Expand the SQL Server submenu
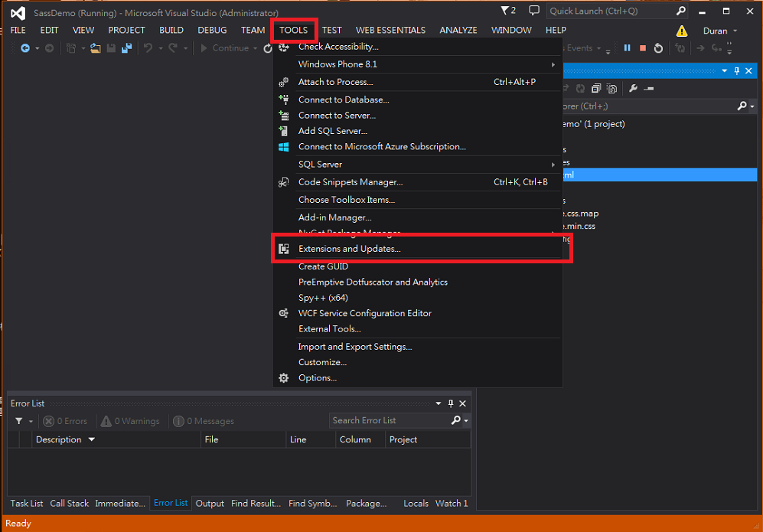Image resolution: width=763 pixels, height=532 pixels. 418,165
